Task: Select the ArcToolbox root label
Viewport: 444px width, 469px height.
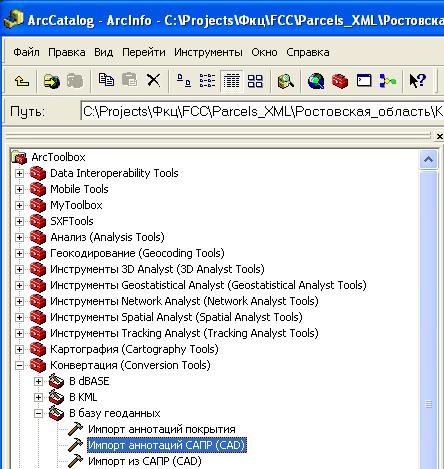Action: point(58,157)
